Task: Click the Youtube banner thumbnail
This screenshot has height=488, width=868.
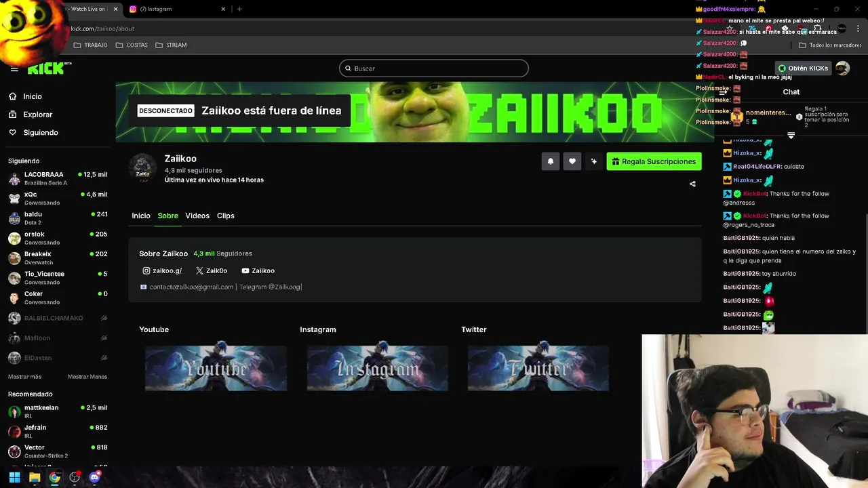Action: 216,368
